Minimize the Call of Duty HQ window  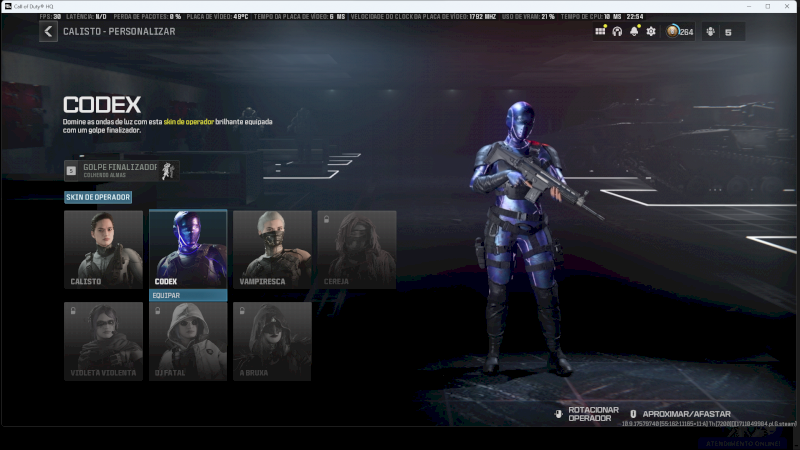[x=748, y=6]
